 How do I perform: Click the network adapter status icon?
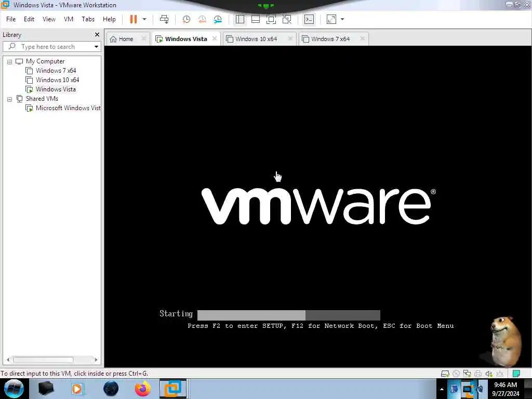coord(467,374)
